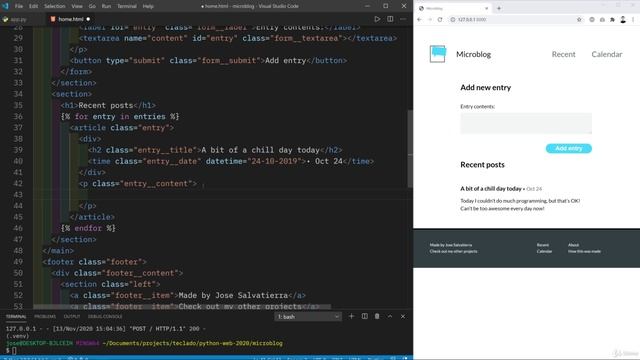Open the Edit menu
The image size is (640, 360).
[33, 6]
